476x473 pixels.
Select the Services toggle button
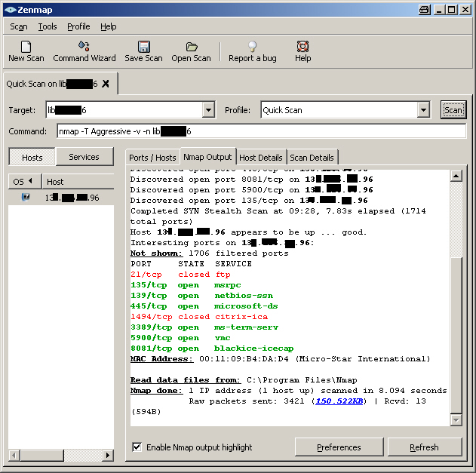(x=84, y=157)
